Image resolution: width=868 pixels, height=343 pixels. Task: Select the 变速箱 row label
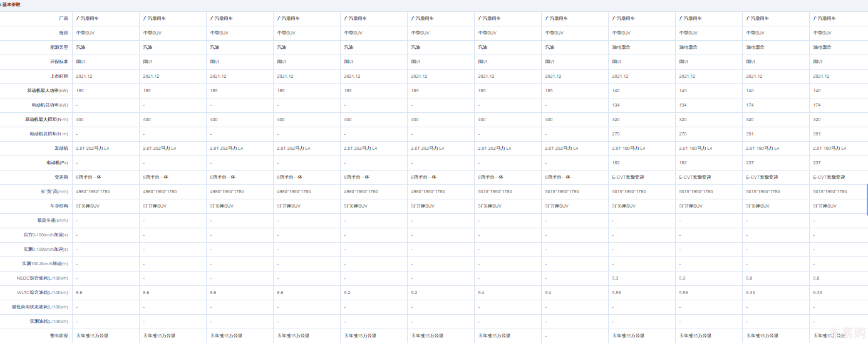[61, 177]
